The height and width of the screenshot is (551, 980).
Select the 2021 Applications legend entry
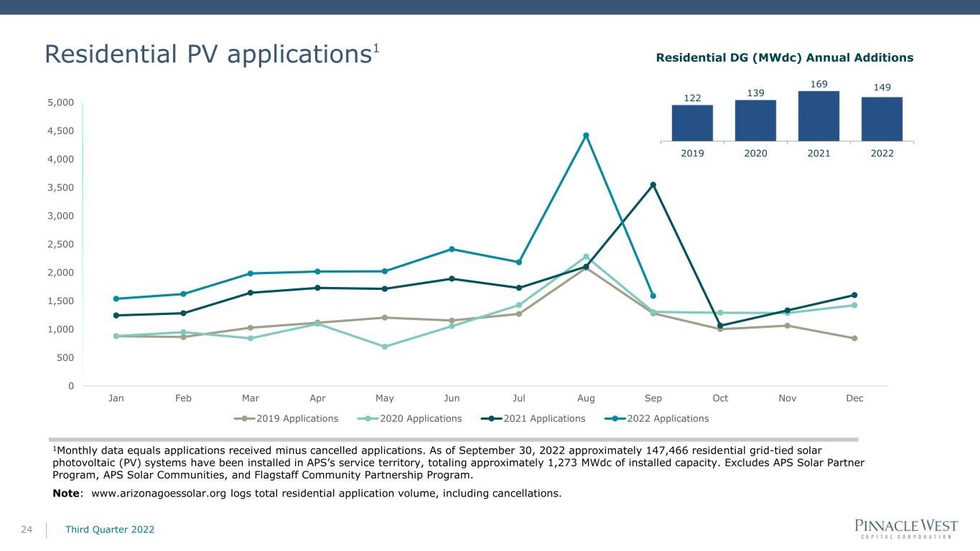pos(532,418)
